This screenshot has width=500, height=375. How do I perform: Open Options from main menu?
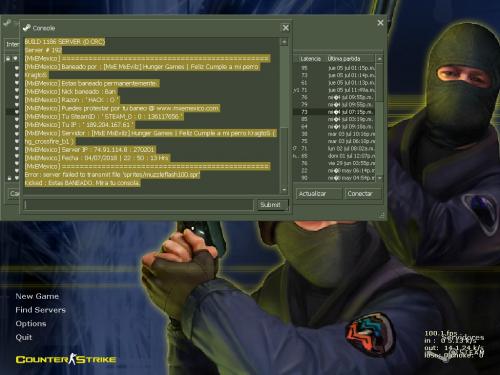[x=31, y=324]
